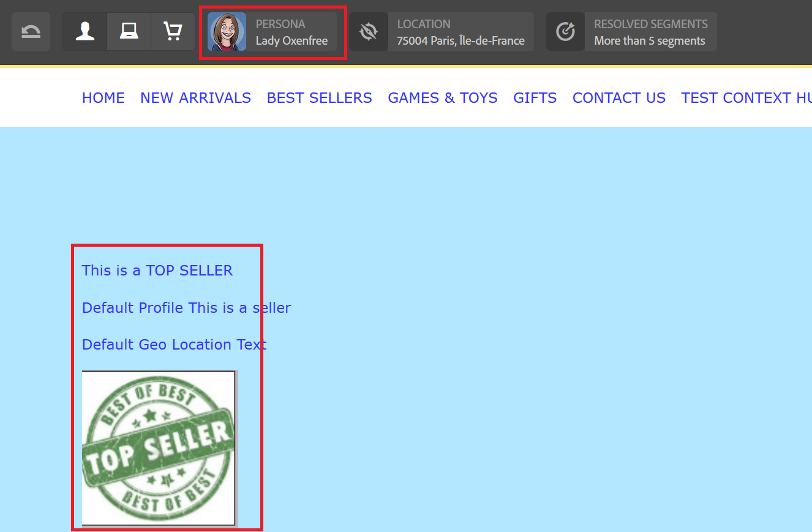Navigate to GAMES & TOYS

443,98
